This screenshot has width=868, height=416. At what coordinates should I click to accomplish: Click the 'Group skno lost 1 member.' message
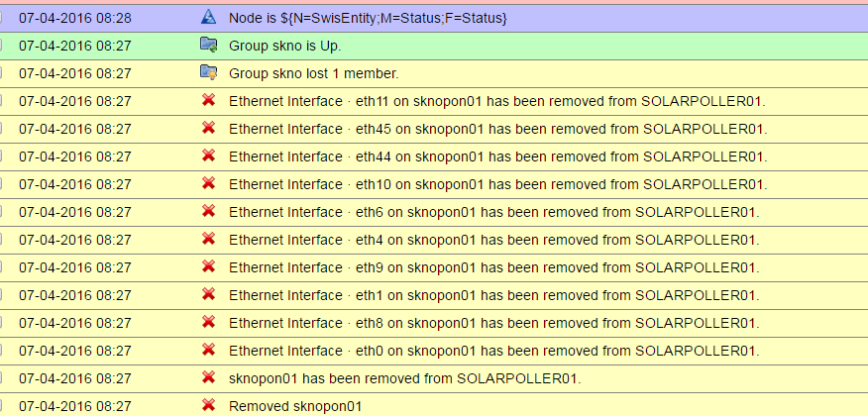pos(313,72)
